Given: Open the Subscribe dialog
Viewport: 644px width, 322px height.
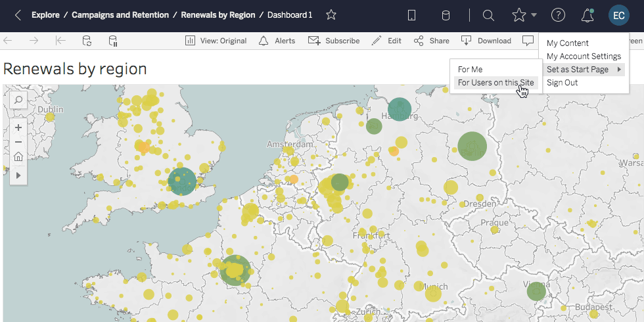Looking at the screenshot, I should tap(334, 41).
